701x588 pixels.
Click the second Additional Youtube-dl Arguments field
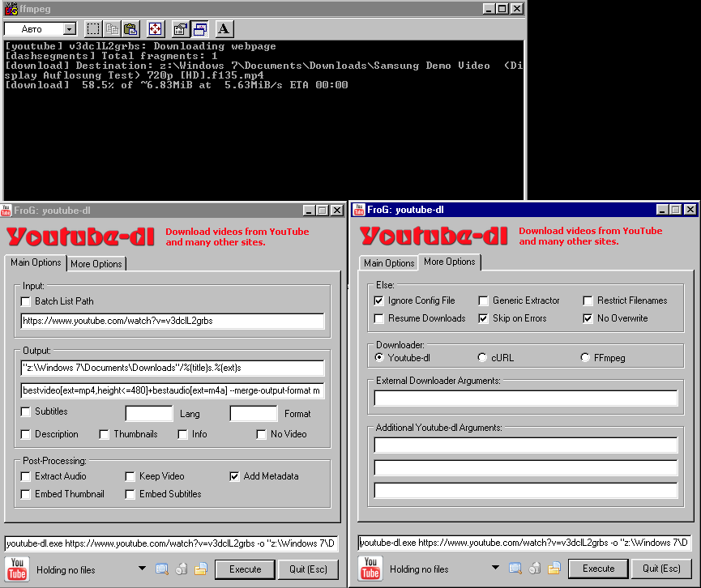coord(526,468)
